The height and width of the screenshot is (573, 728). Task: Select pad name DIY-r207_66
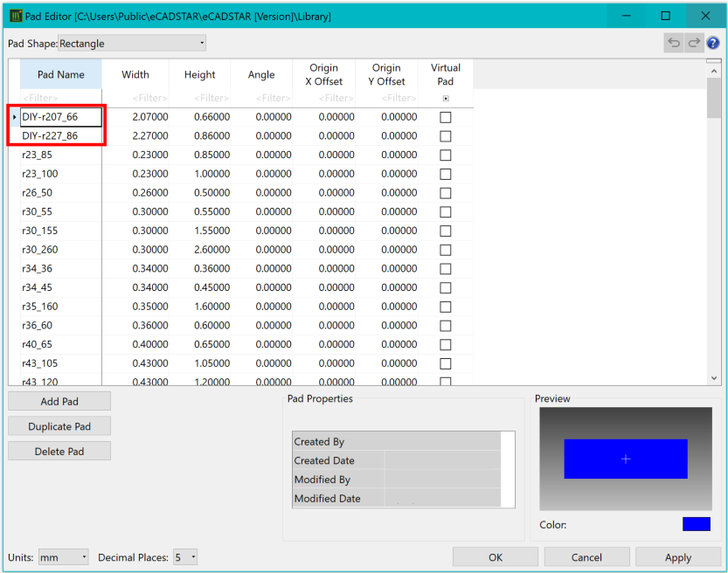point(61,117)
